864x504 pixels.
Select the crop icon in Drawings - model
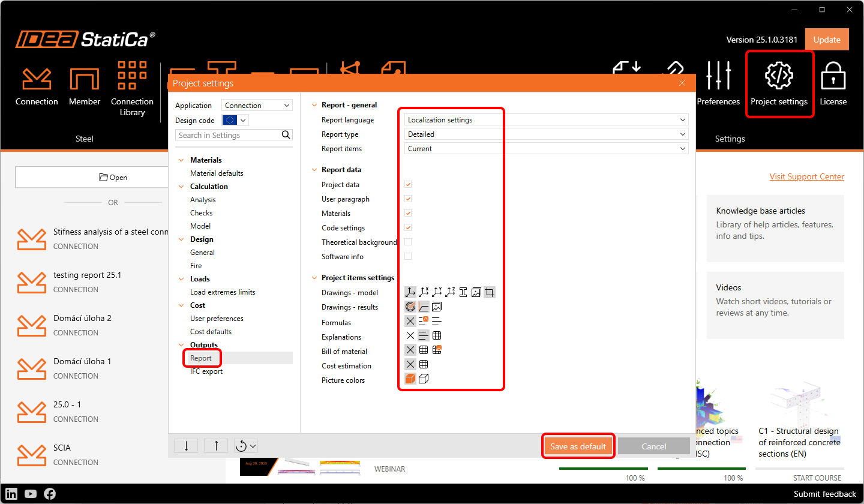[490, 293]
